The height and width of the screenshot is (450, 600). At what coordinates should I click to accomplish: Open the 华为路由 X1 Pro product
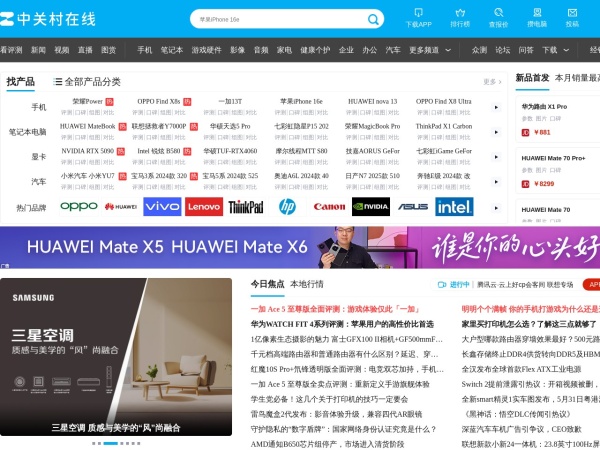pyautogui.click(x=544, y=107)
